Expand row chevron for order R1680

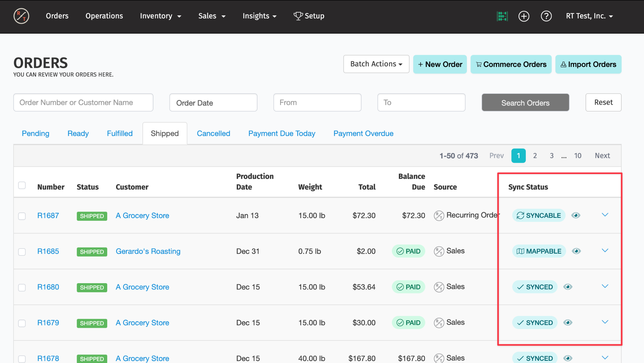point(605,286)
